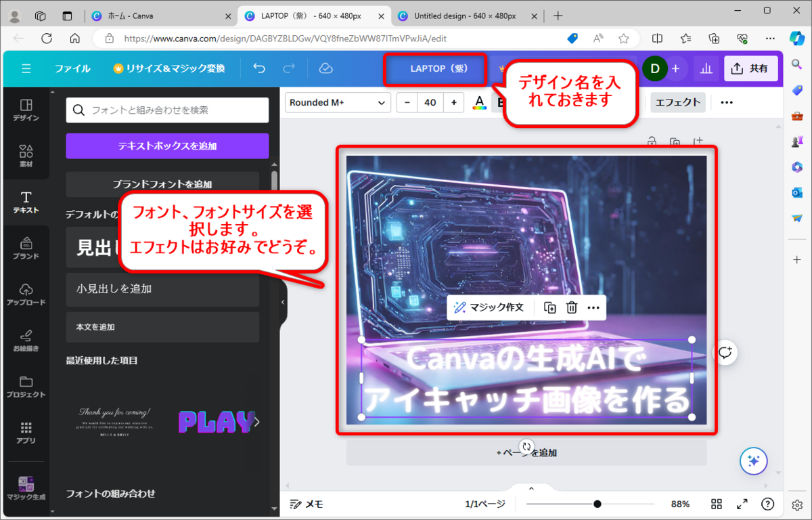
Task: Delete the selected text with trash icon
Action: [x=572, y=307]
